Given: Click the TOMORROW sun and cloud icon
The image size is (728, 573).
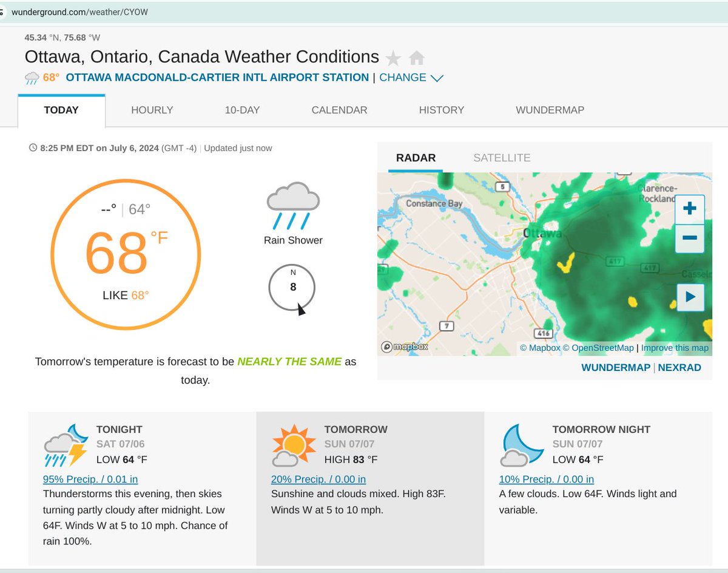Looking at the screenshot, I should tap(294, 445).
